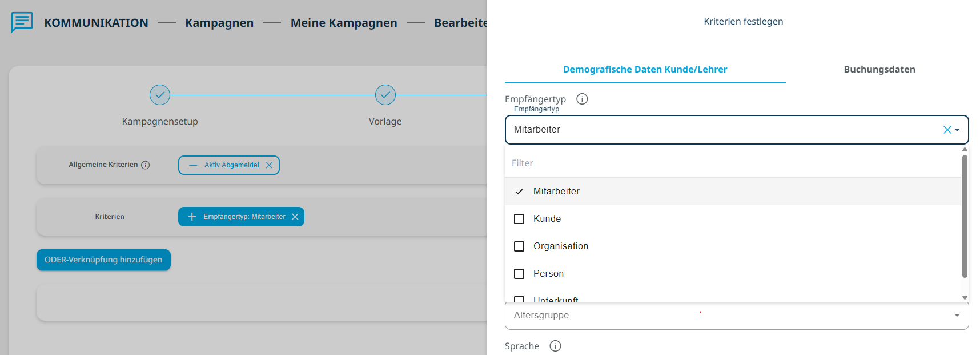This screenshot has height=355, width=980.
Task: Clear the Mitarbeiter selection with the X
Action: coord(947,130)
